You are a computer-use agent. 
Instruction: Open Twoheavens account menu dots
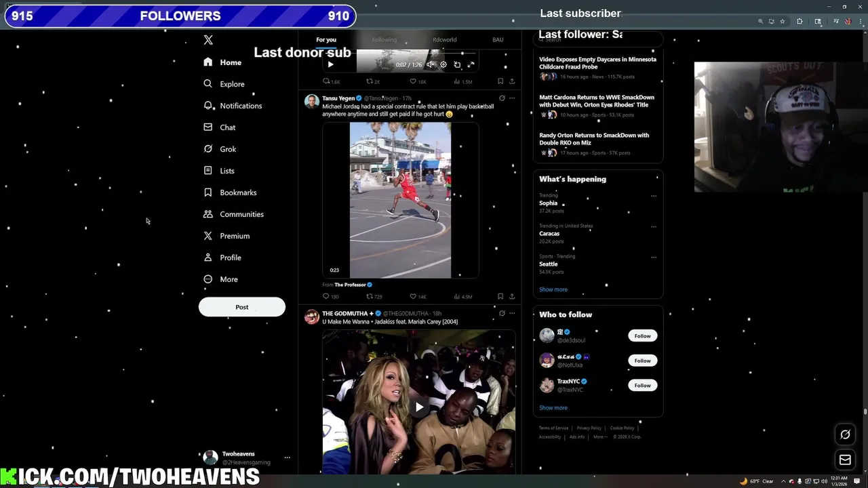pyautogui.click(x=287, y=457)
